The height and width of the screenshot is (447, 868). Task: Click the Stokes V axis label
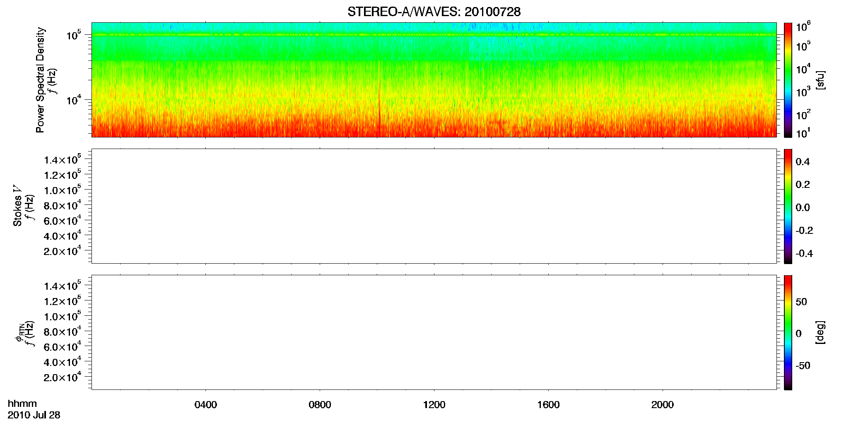coord(17,206)
